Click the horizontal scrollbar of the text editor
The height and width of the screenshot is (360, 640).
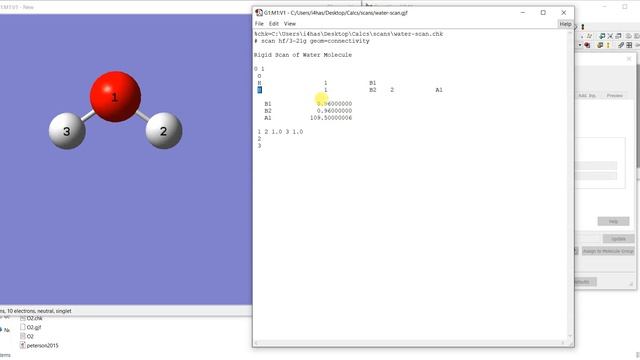point(410,342)
